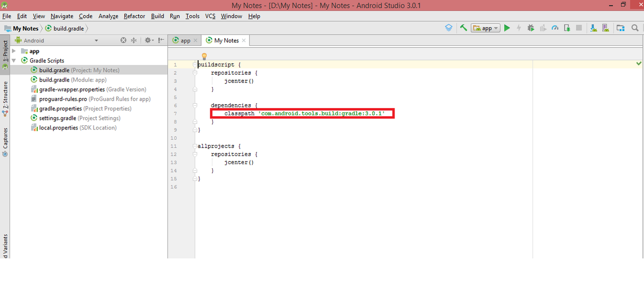Open the View menu

tap(39, 16)
